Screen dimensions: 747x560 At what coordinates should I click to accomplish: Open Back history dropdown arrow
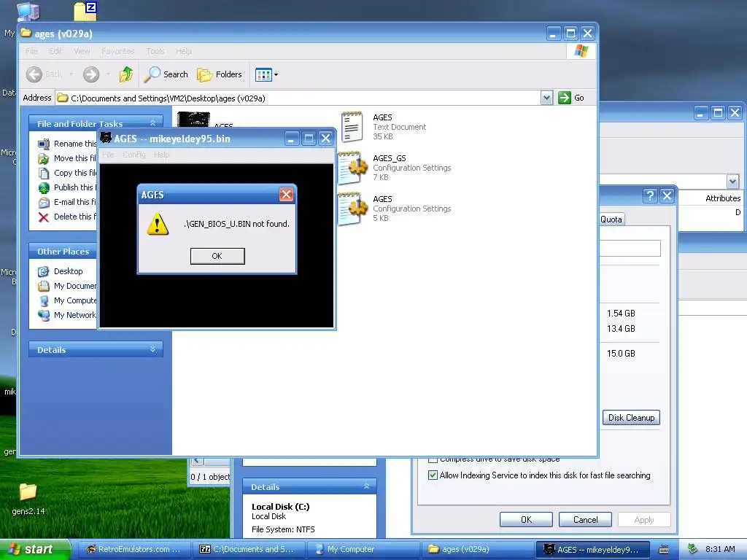tap(71, 74)
